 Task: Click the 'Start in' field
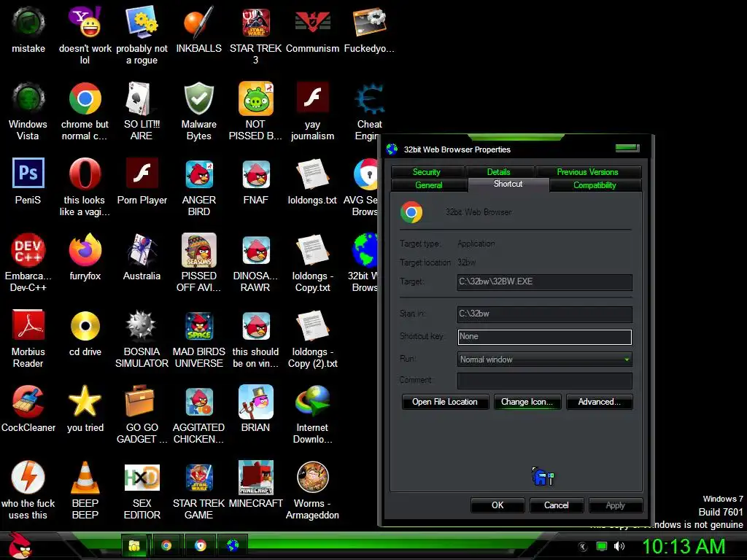click(x=544, y=314)
